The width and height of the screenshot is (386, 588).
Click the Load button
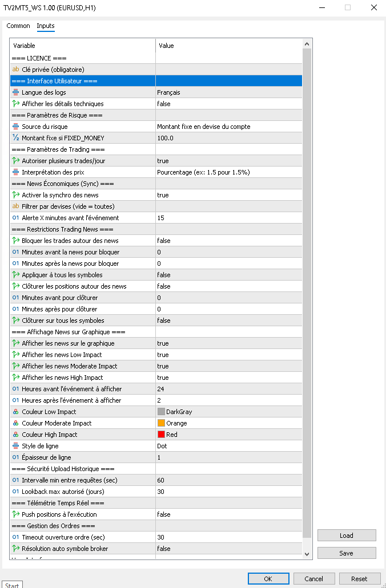[346, 536]
